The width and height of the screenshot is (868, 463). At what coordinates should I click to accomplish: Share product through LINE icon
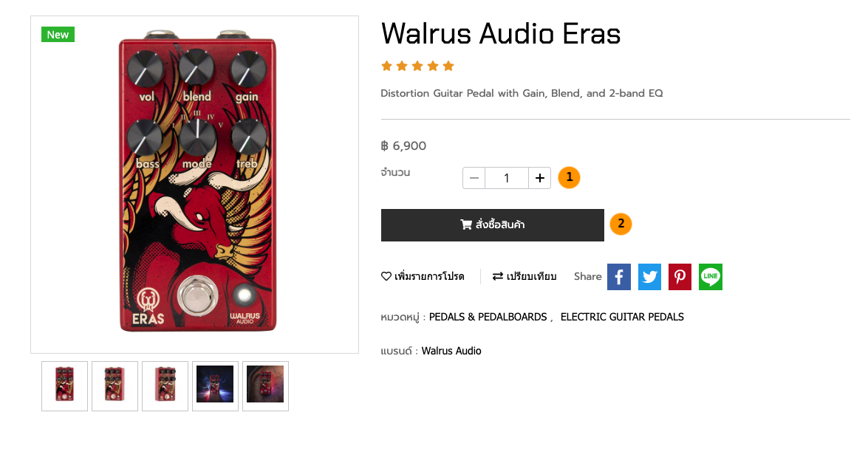click(710, 277)
